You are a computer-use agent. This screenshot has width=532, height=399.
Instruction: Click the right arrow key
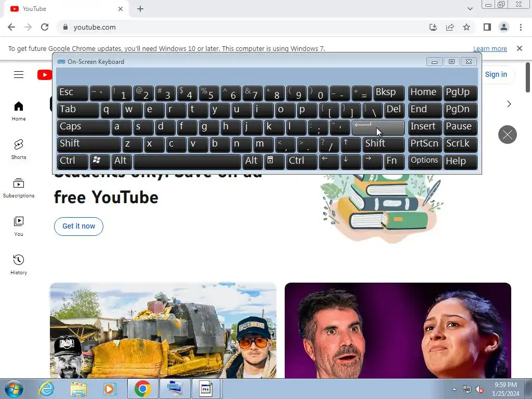(x=372, y=162)
